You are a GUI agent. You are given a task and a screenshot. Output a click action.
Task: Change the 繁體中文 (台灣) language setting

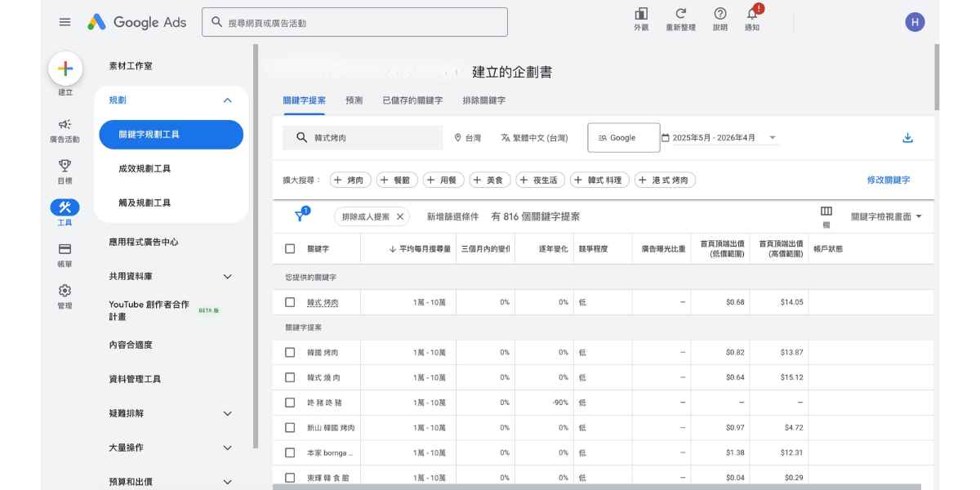(534, 138)
